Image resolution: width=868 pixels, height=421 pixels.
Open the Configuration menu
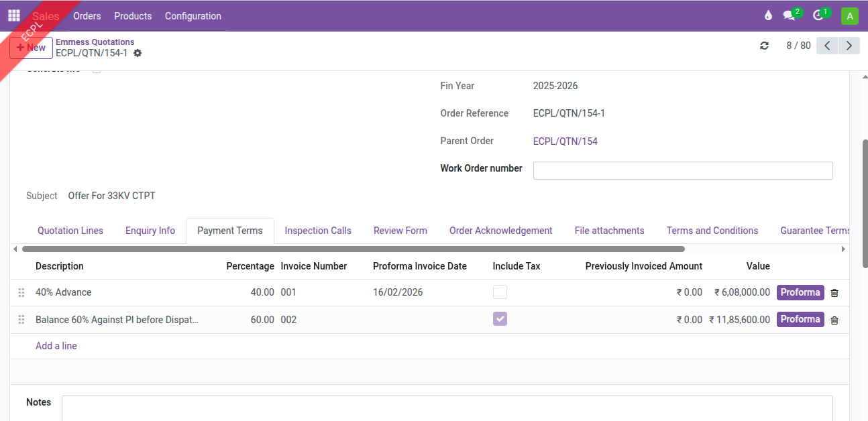(x=193, y=16)
